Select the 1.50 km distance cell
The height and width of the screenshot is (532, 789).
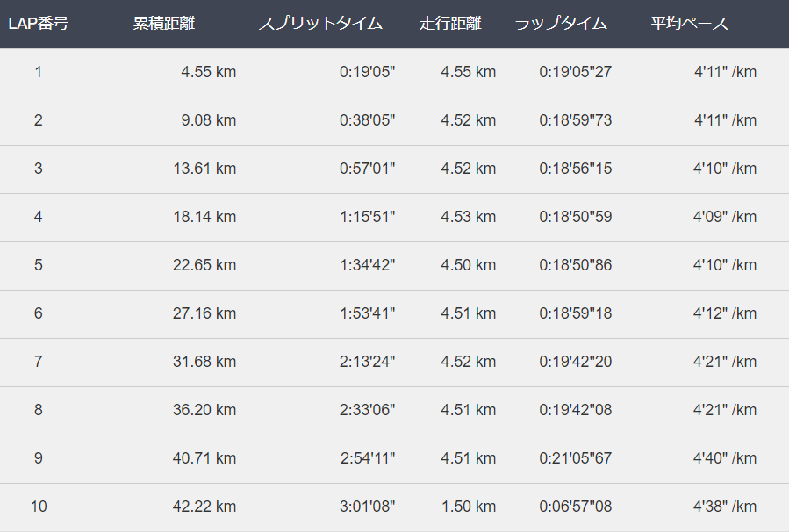(x=469, y=507)
